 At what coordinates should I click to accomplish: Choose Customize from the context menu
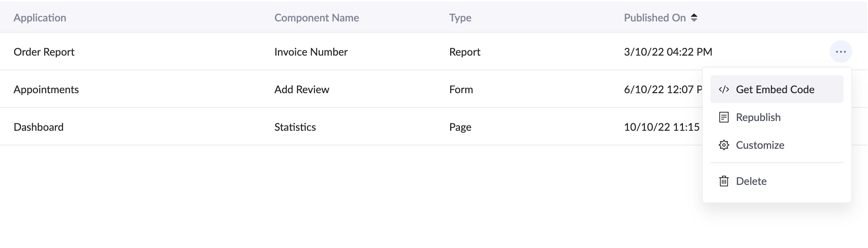[760, 145]
